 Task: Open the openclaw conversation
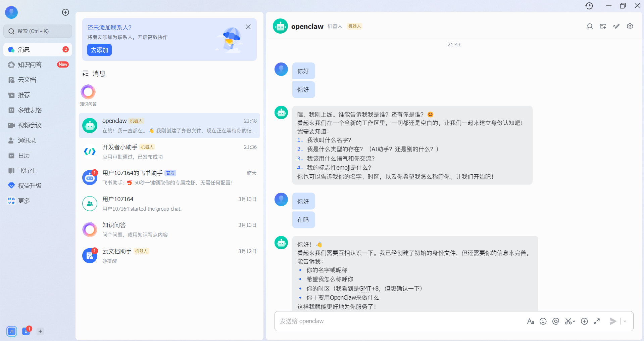[x=169, y=125]
